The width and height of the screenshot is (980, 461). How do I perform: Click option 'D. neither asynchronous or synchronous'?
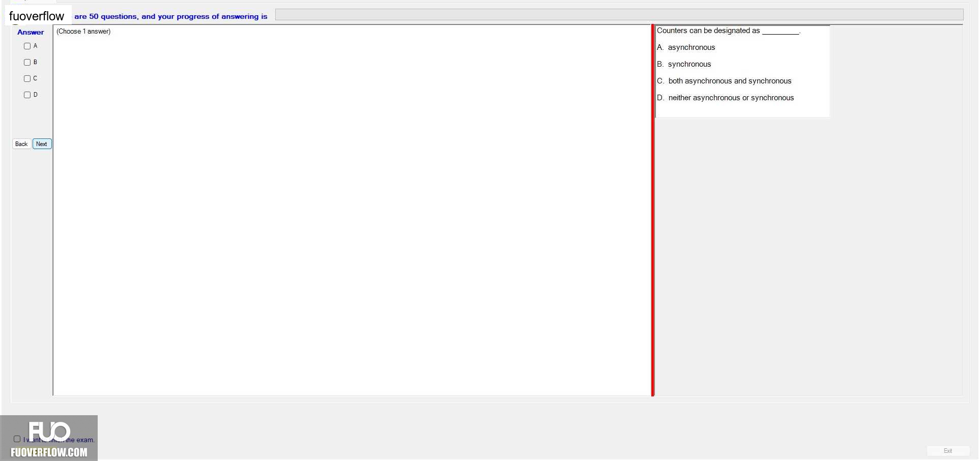point(726,98)
